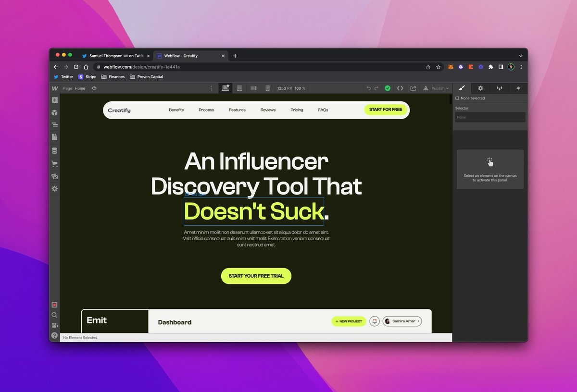This screenshot has width=577, height=392.
Task: Click the START FOR FREE button
Action: pos(386,110)
